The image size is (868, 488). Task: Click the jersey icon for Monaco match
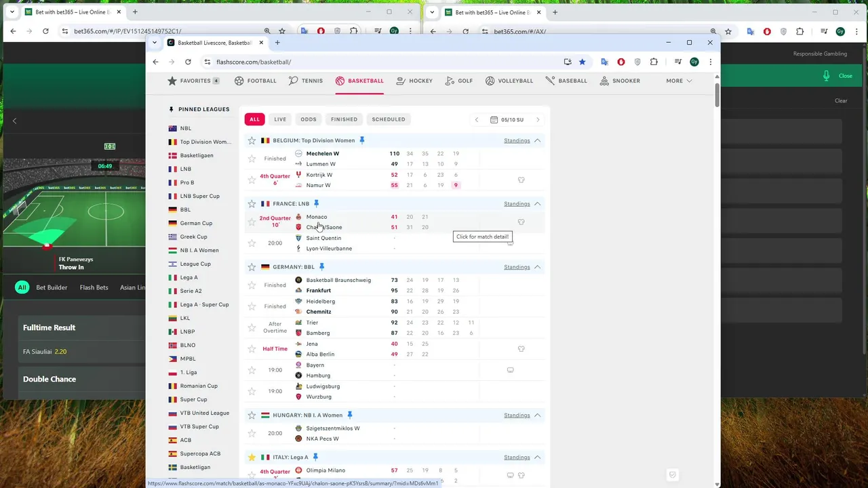[521, 222]
